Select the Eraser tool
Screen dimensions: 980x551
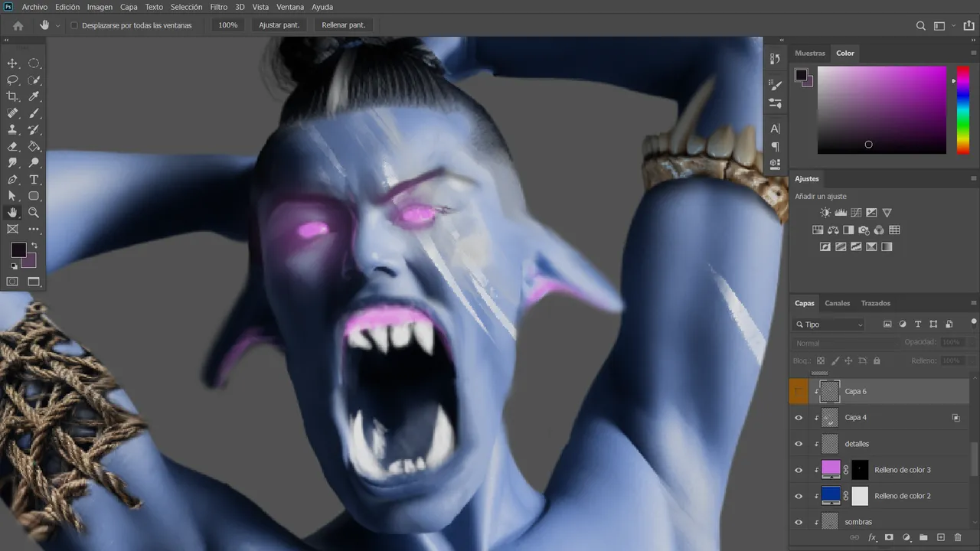click(12, 146)
